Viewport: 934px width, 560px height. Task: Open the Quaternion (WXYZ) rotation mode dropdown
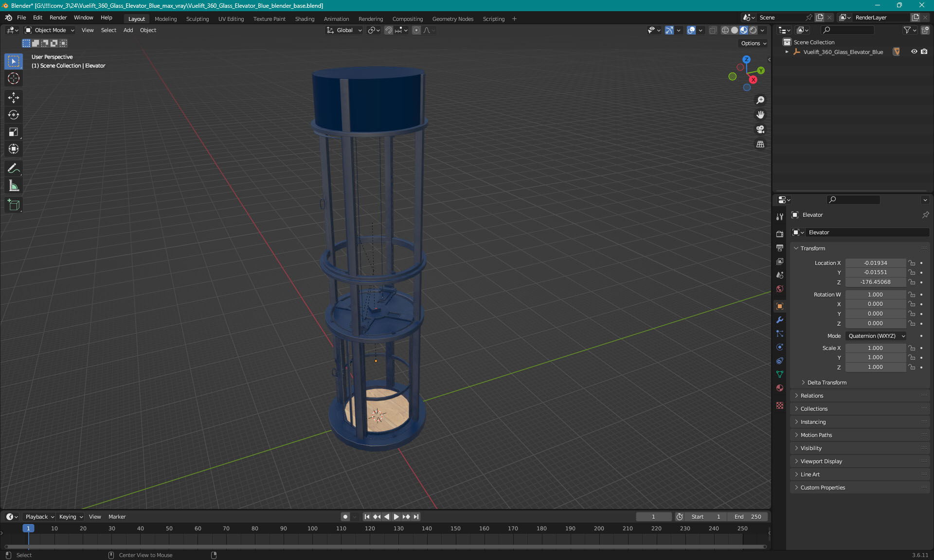coord(876,336)
